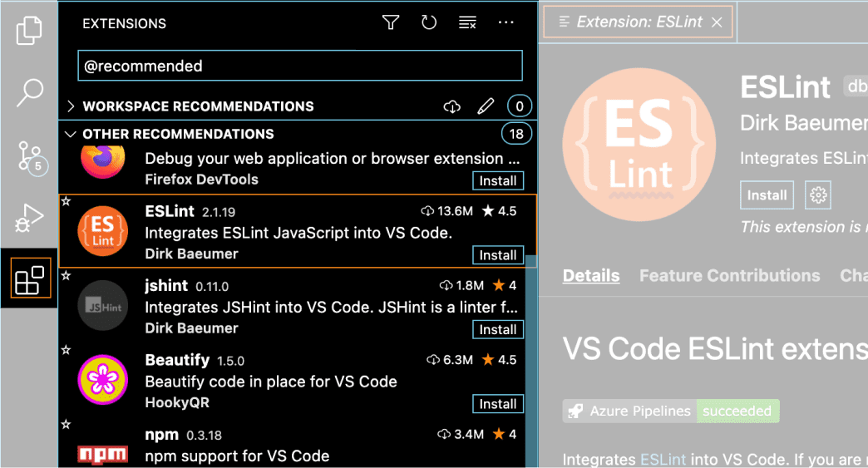Click the ESLint 4.5 star rating
The height and width of the screenshot is (468, 868).
(x=500, y=211)
